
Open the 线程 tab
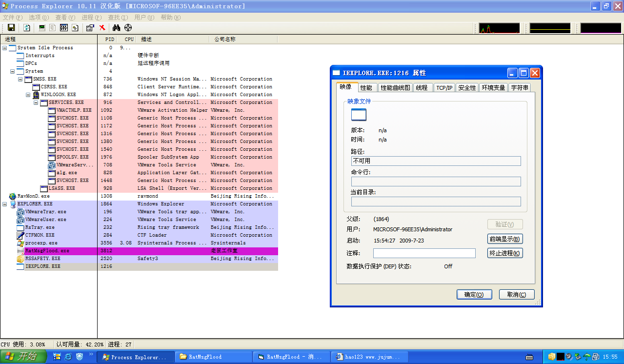point(422,88)
